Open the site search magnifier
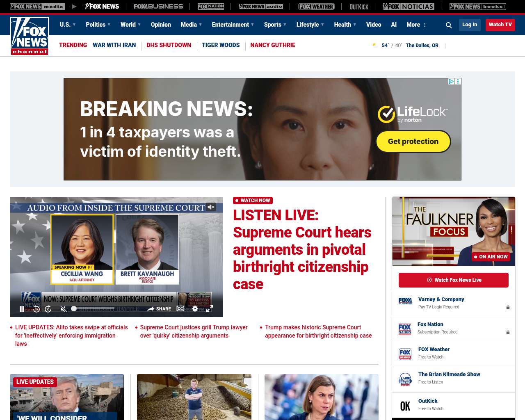Image resolution: width=525 pixels, height=420 pixels. [x=449, y=25]
